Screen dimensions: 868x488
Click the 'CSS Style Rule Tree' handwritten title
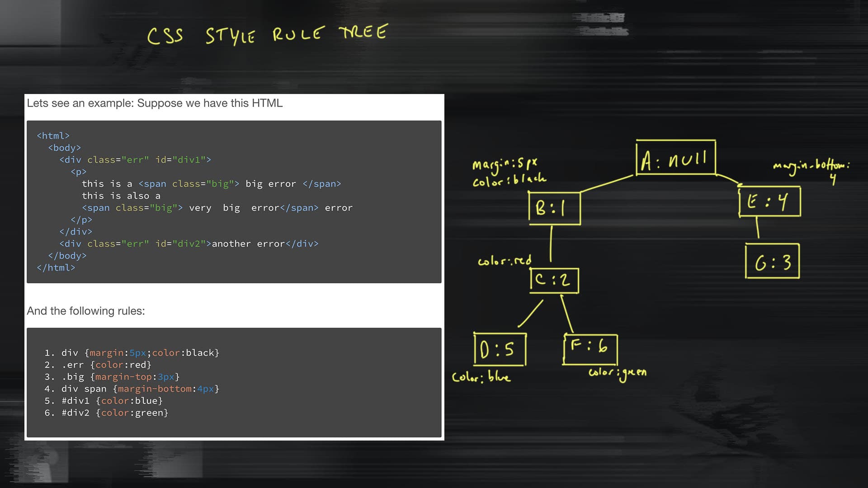268,34
